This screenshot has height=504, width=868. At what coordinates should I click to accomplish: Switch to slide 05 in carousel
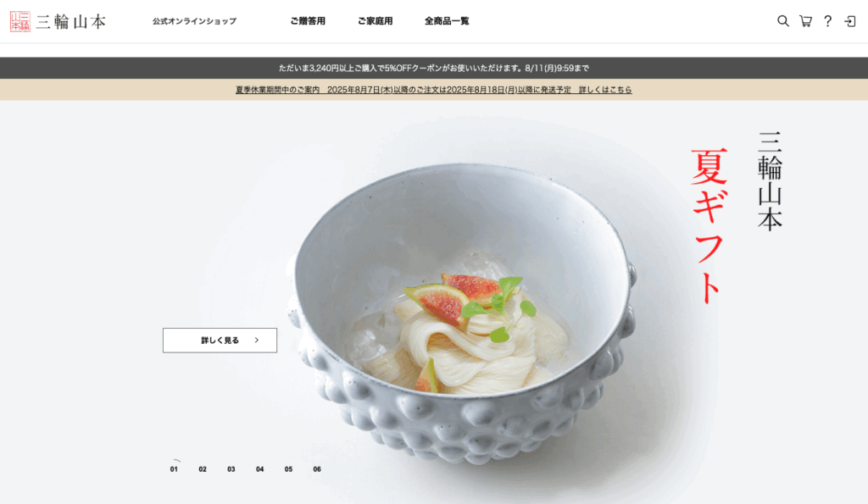pyautogui.click(x=288, y=468)
